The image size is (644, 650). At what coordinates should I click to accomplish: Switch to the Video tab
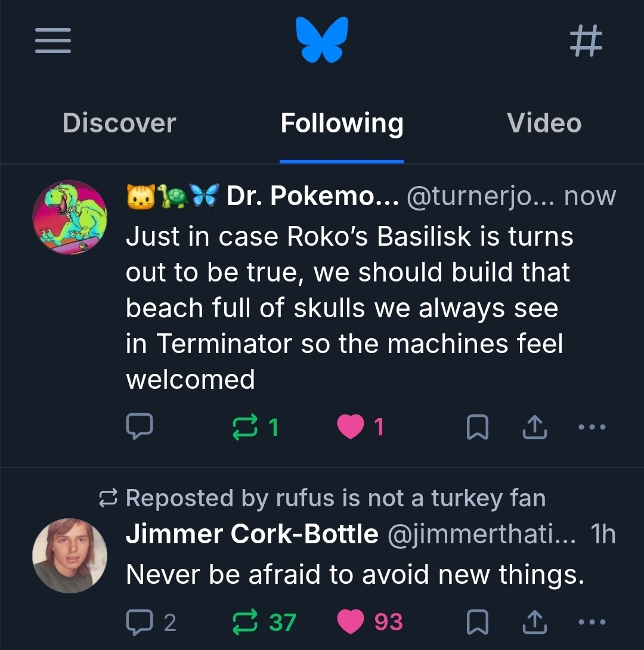pyautogui.click(x=544, y=123)
